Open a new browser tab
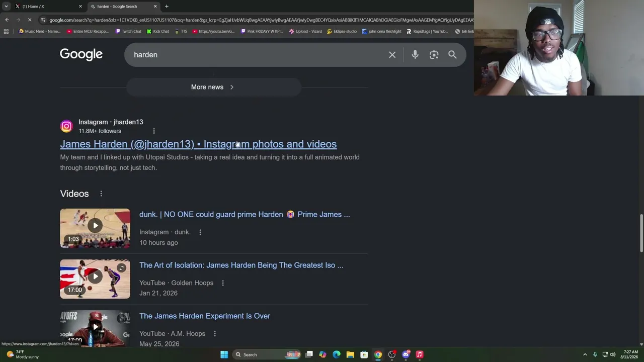 pyautogui.click(x=167, y=7)
